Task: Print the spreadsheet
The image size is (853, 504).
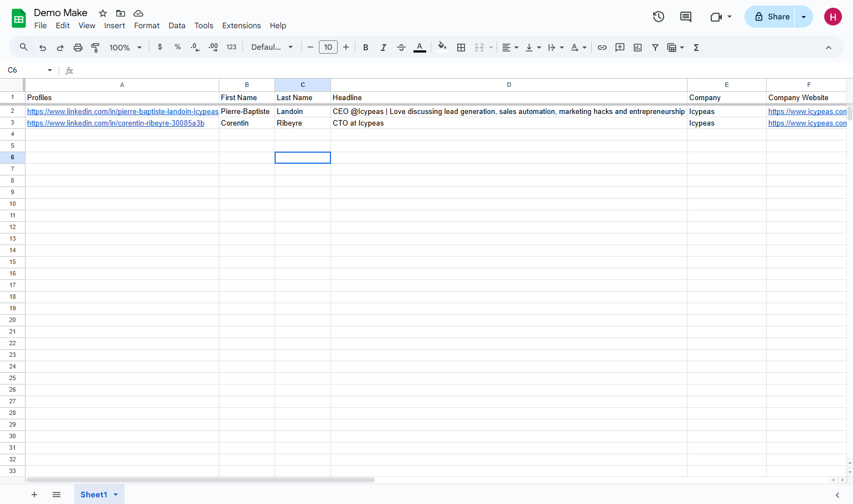Action: pos(78,48)
